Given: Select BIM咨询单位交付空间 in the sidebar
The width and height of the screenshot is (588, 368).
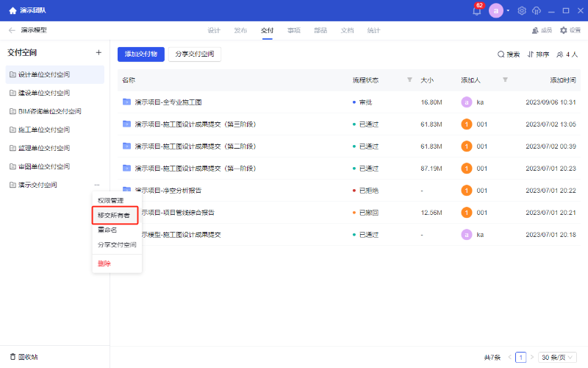Looking at the screenshot, I should [x=54, y=111].
